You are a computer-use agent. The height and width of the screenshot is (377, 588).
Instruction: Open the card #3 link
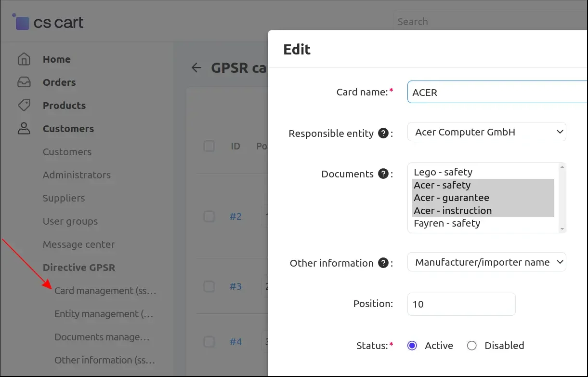coord(235,286)
